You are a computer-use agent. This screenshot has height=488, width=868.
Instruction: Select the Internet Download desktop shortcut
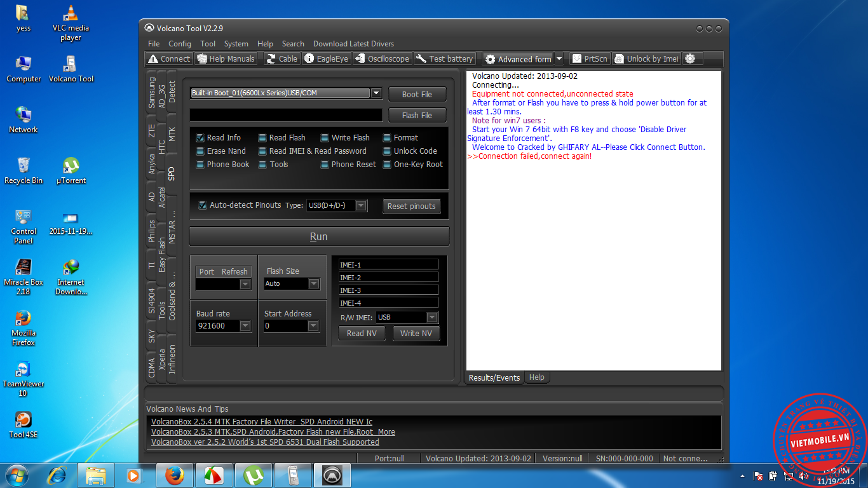[x=71, y=277]
